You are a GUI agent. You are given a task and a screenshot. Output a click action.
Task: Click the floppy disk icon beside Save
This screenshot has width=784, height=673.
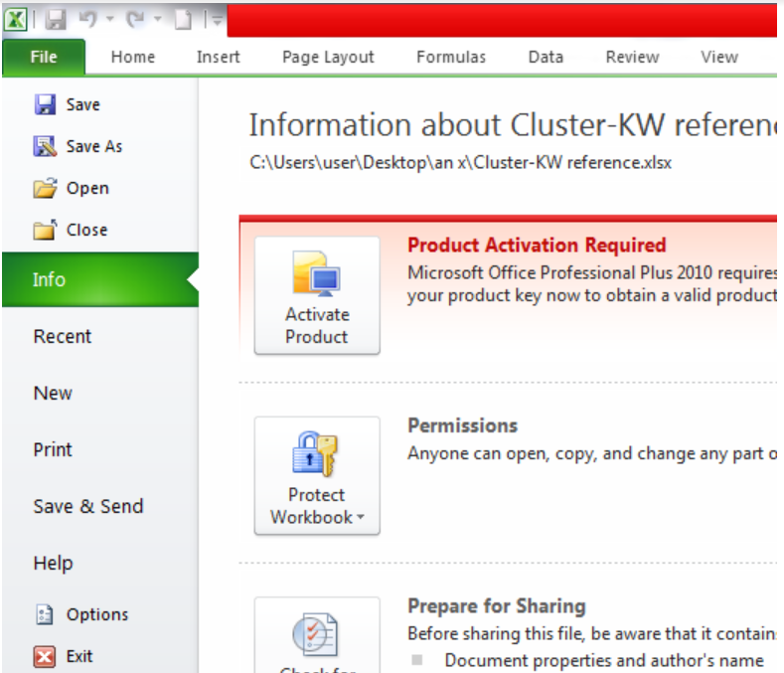(x=45, y=104)
